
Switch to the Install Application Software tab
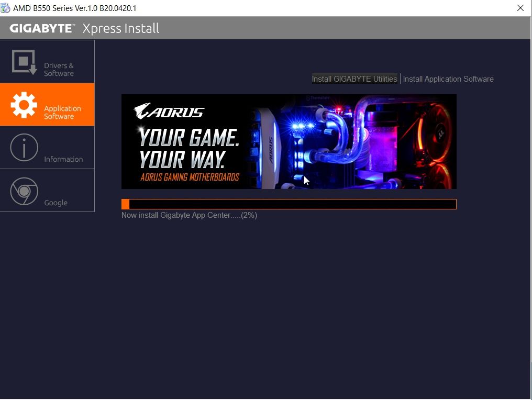coord(448,79)
